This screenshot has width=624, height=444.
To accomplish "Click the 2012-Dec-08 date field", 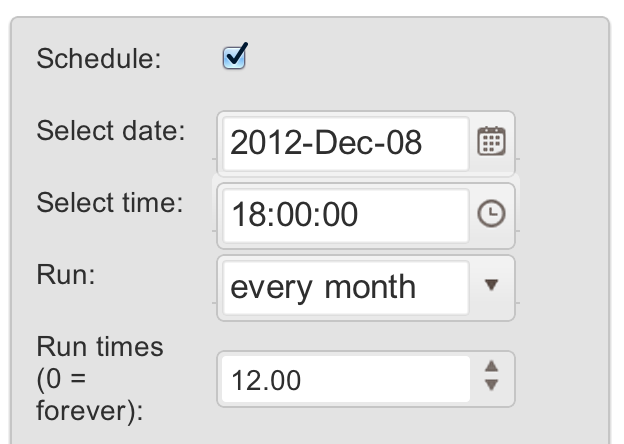I will click(346, 144).
